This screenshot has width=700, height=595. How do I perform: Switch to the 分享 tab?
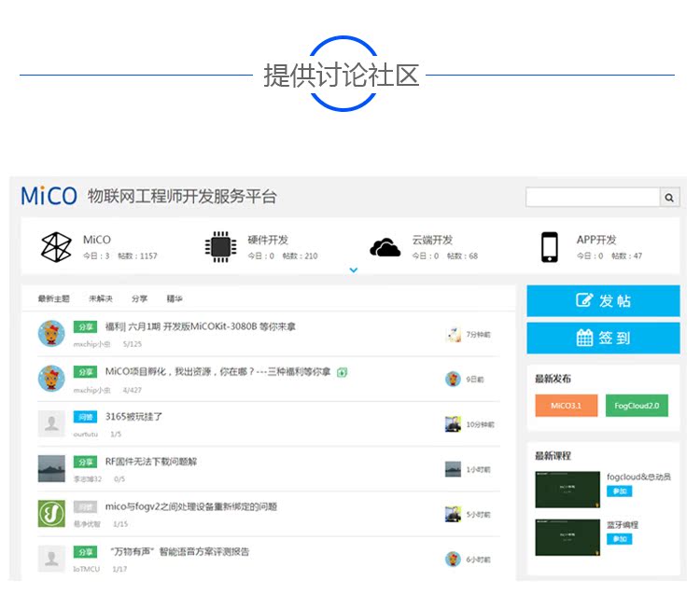[x=139, y=298]
